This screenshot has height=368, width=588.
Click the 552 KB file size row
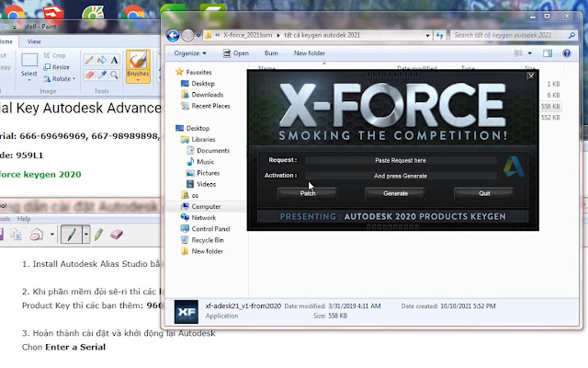pos(550,118)
